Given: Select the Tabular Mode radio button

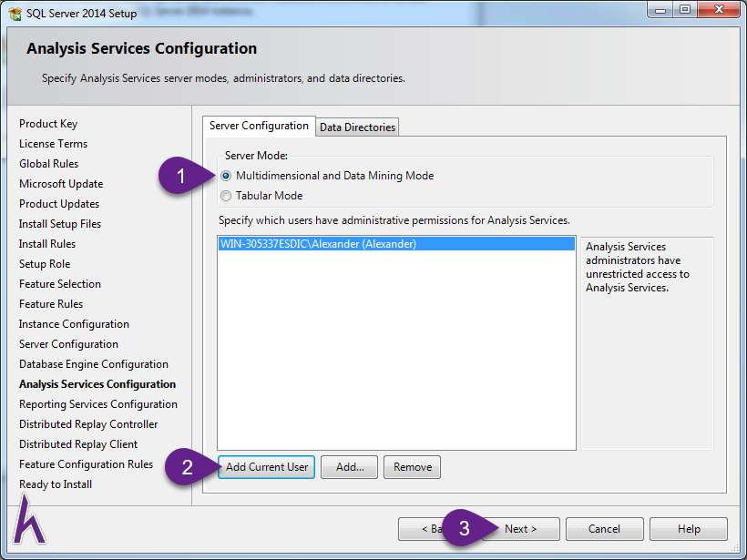Looking at the screenshot, I should [226, 196].
